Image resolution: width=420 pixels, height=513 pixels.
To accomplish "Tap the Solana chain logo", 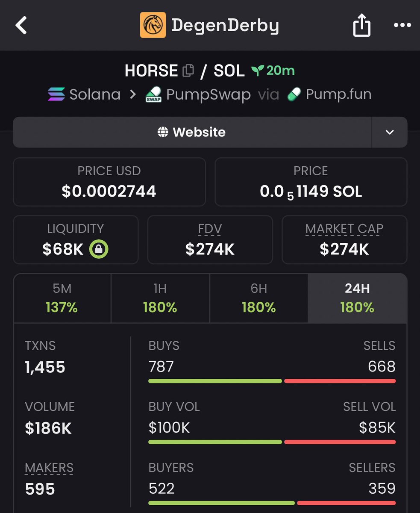I will click(x=56, y=94).
